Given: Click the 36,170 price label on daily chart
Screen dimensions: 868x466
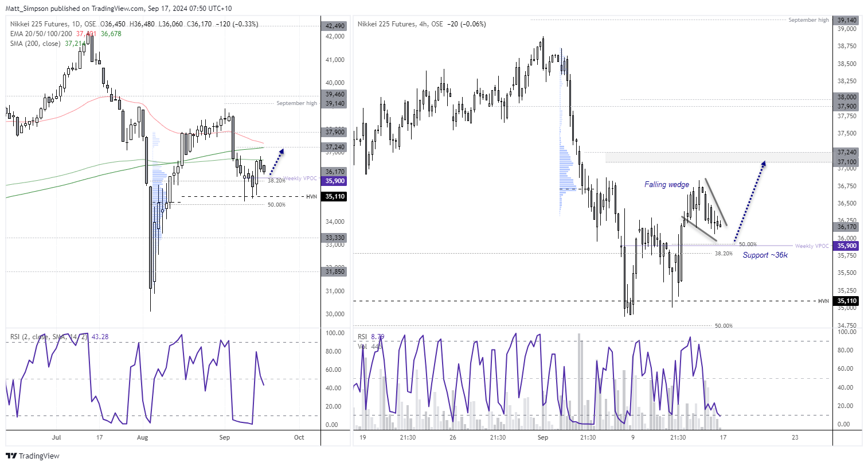Looking at the screenshot, I should pos(334,172).
